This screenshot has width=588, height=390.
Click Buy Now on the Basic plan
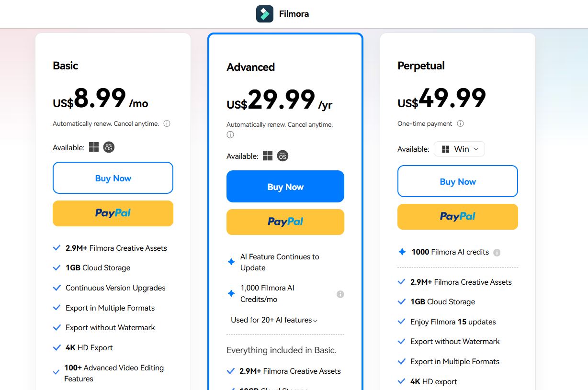point(113,178)
